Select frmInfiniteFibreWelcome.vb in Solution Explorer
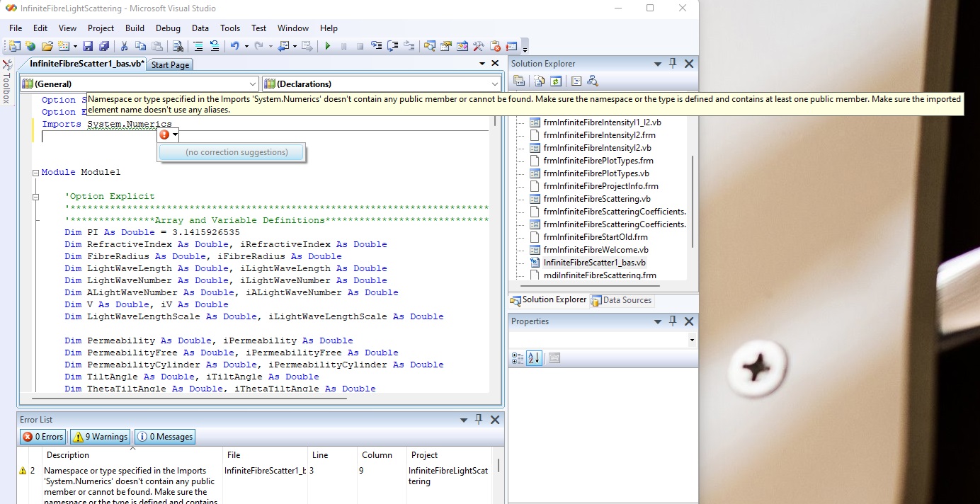This screenshot has height=504, width=980. click(596, 250)
